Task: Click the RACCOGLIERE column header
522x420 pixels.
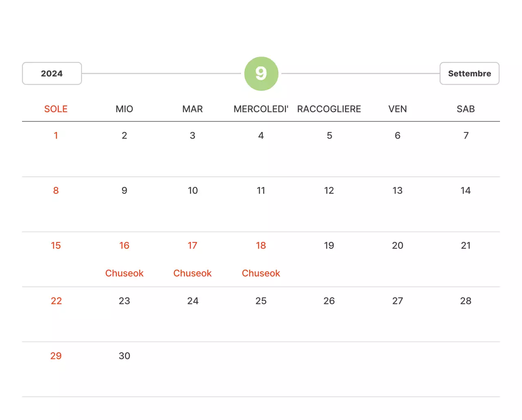Action: [329, 109]
